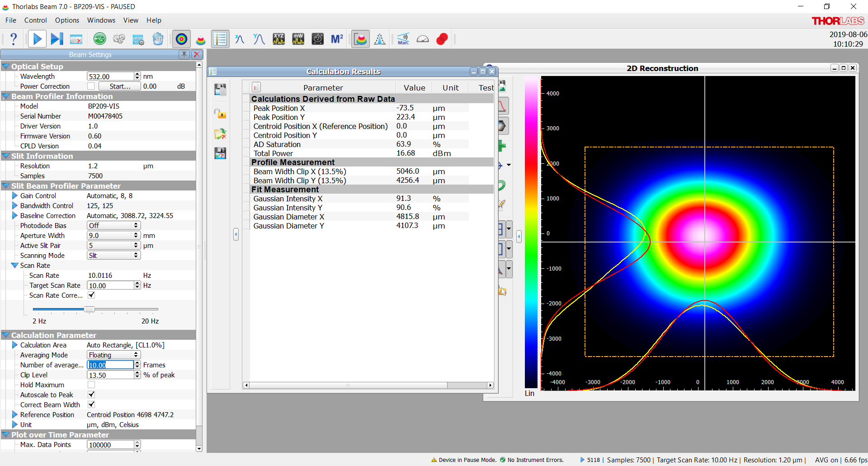
Task: Collapse the Optical Setup section
Action: 6,67
